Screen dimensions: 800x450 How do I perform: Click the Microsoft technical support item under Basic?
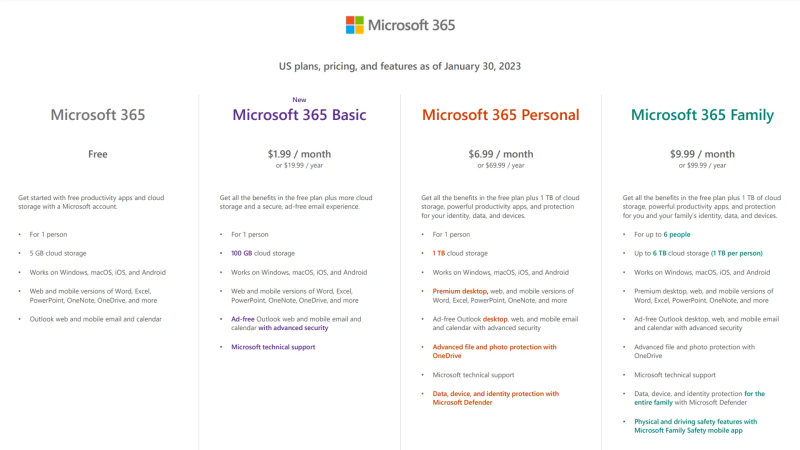click(273, 347)
